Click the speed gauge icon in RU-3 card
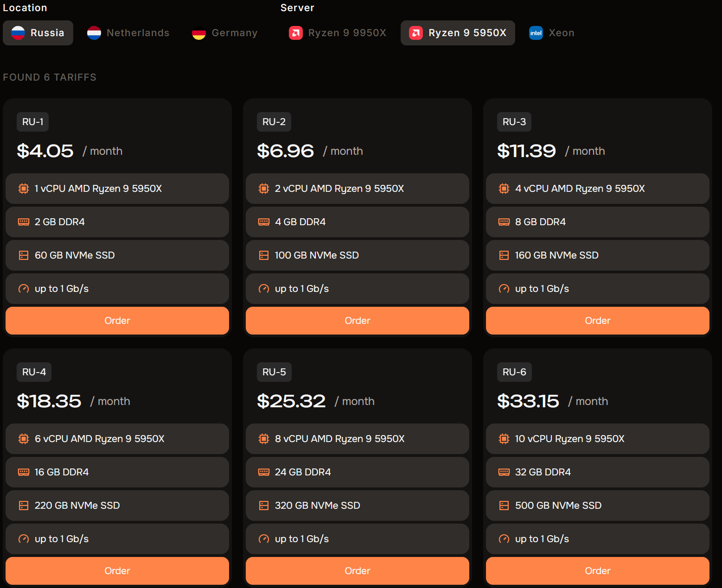 [504, 289]
